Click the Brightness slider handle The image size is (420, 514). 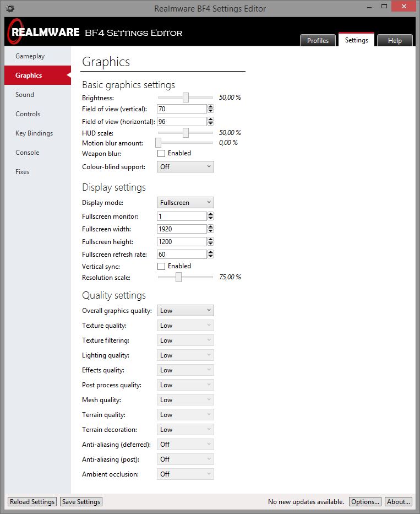tap(186, 98)
